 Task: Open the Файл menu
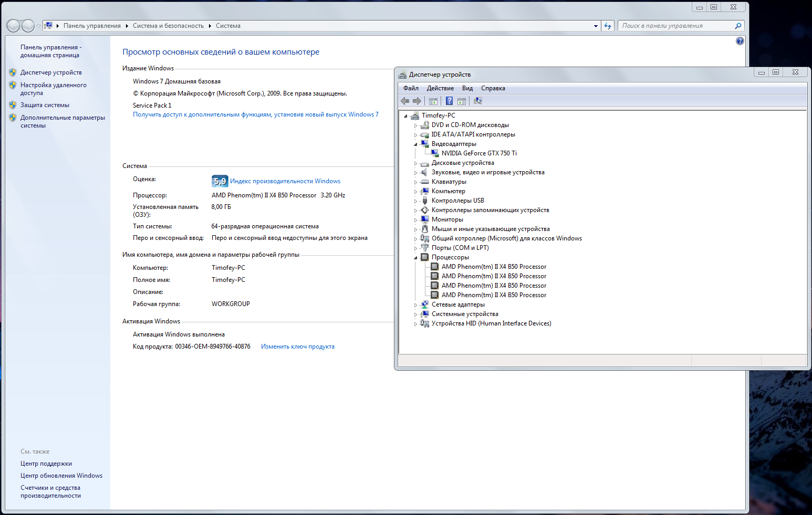[411, 88]
